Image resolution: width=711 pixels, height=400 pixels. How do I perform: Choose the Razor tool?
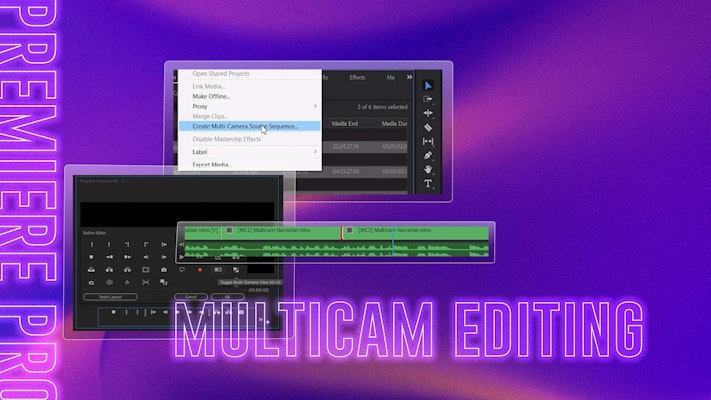428,127
